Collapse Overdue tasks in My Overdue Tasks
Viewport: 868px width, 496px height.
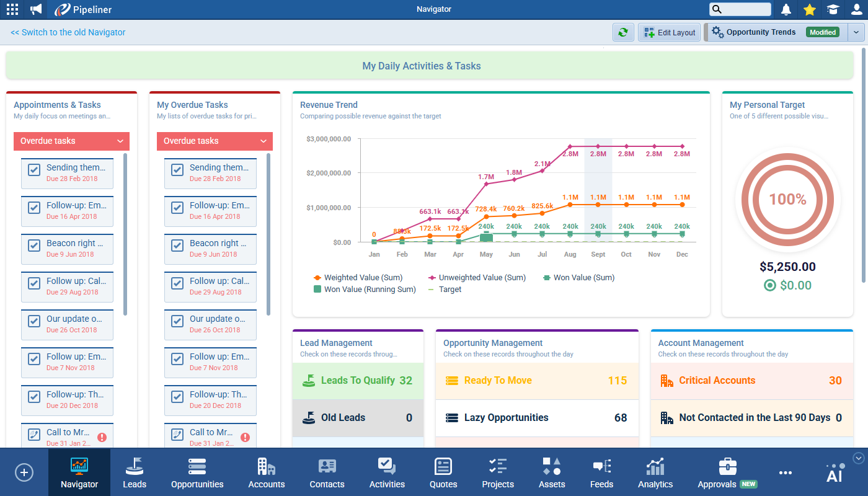pyautogui.click(x=263, y=141)
